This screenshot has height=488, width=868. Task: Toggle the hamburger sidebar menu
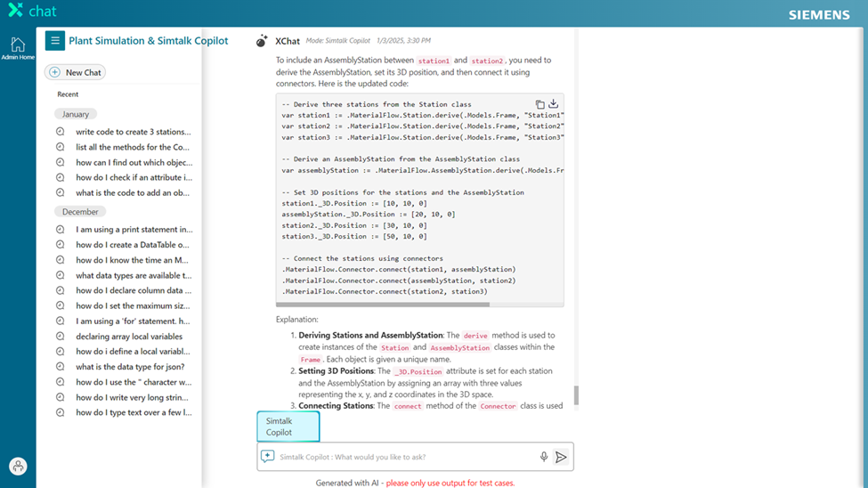(55, 41)
